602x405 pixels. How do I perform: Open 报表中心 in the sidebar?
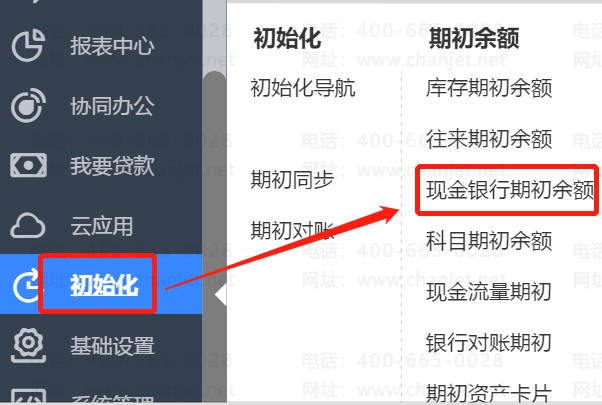point(112,46)
